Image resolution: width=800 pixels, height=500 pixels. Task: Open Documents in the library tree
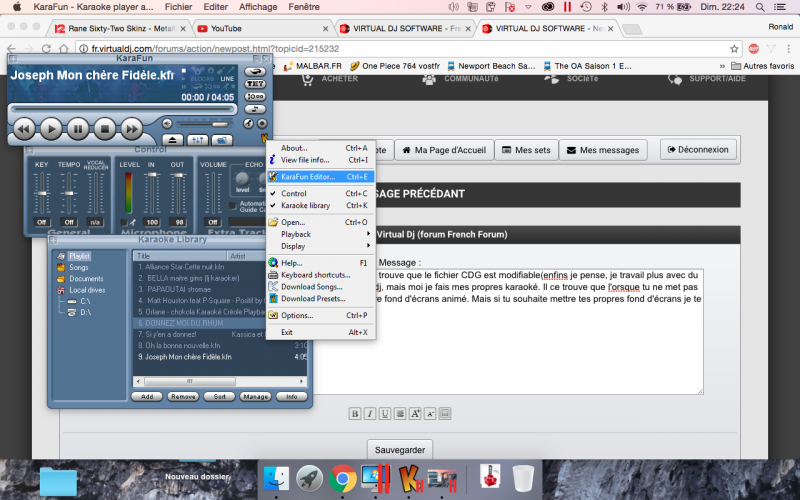[x=86, y=279]
